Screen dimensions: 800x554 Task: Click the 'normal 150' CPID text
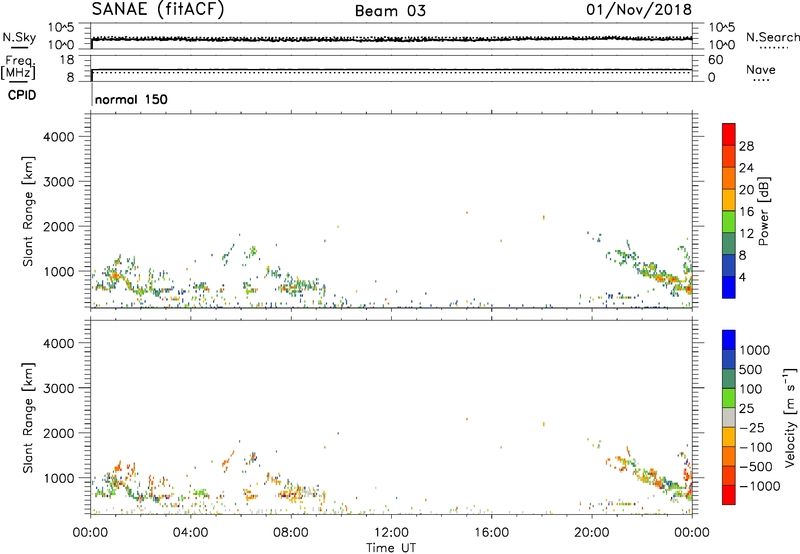pos(131,99)
